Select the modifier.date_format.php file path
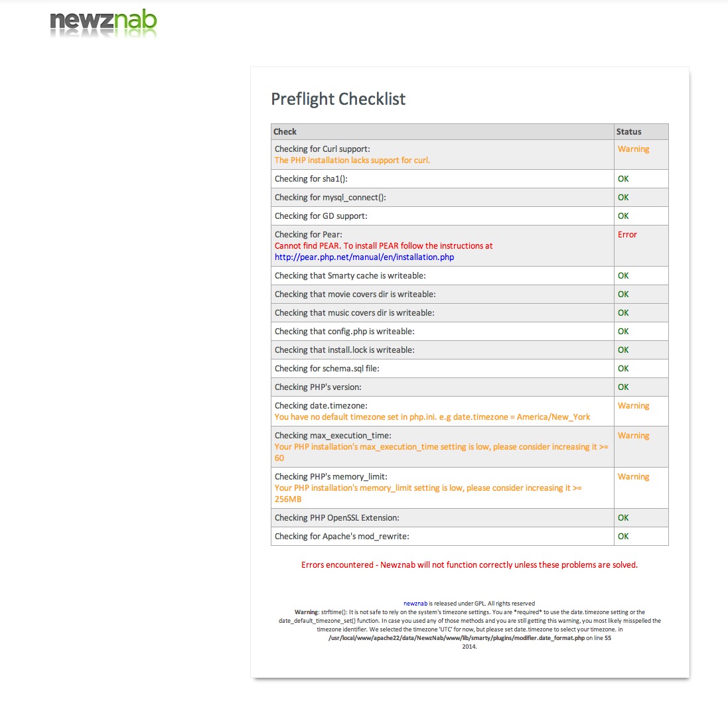The image size is (728, 717). point(457,638)
